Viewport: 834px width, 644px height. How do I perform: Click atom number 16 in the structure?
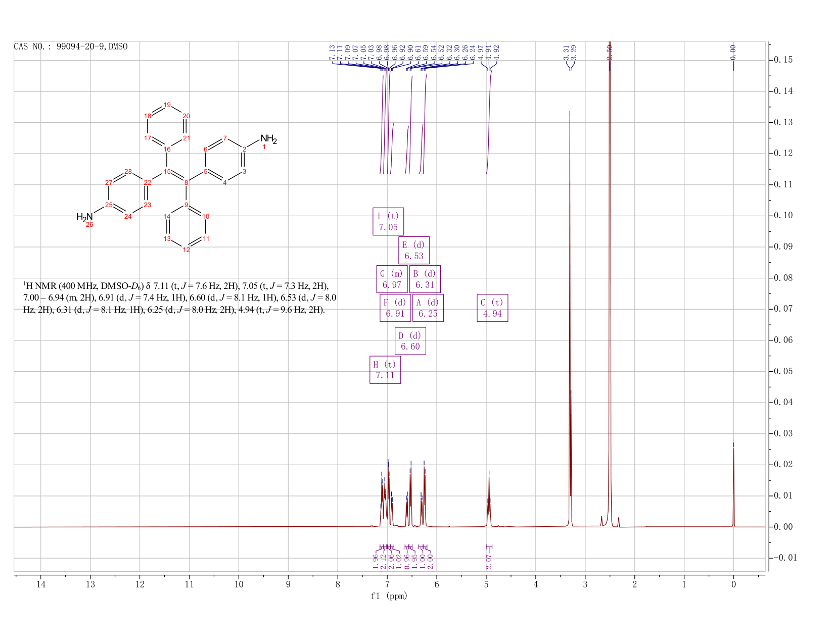(x=167, y=149)
